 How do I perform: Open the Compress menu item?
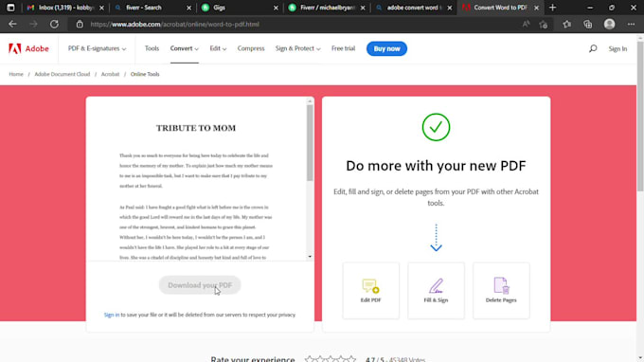click(251, 48)
